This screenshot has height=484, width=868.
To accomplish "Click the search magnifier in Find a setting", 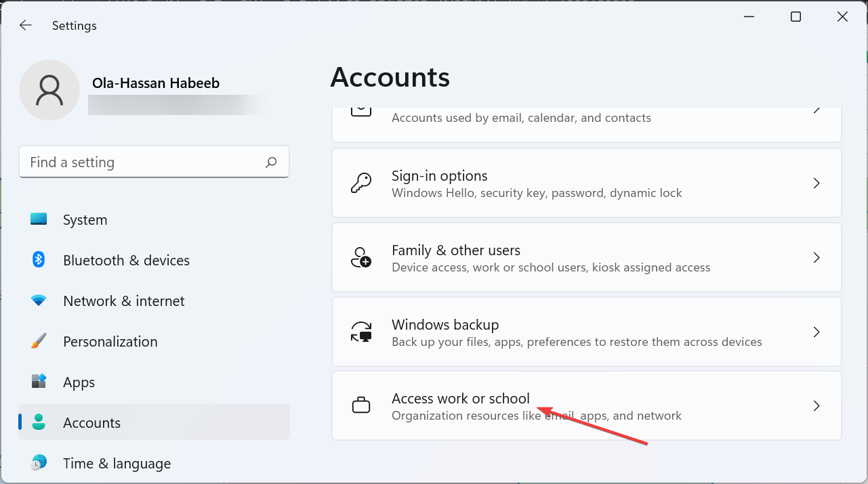I will coord(270,162).
